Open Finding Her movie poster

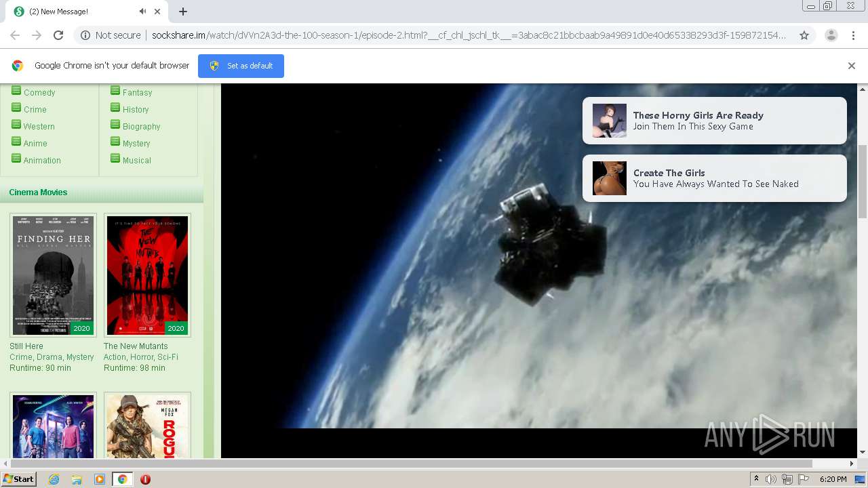click(53, 275)
